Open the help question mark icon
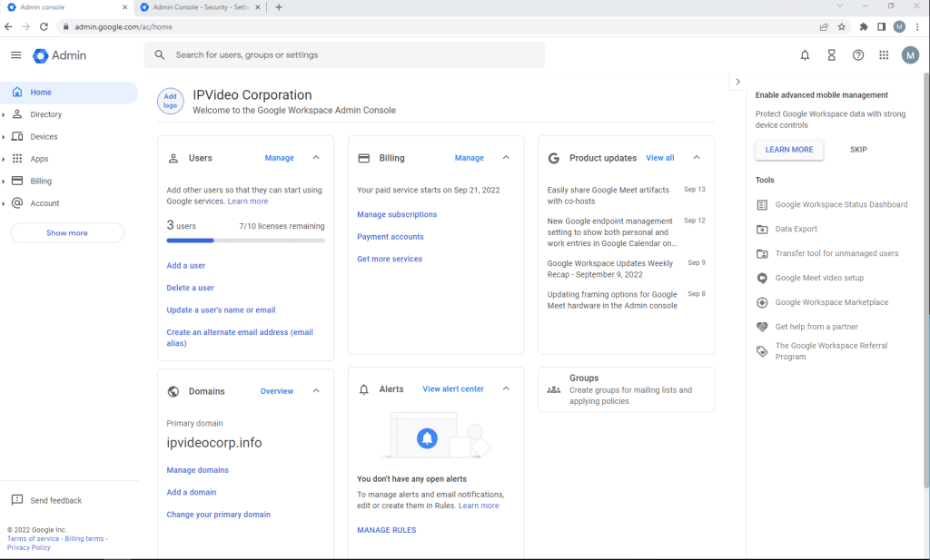Screen dimensions: 930x560 [x=858, y=55]
